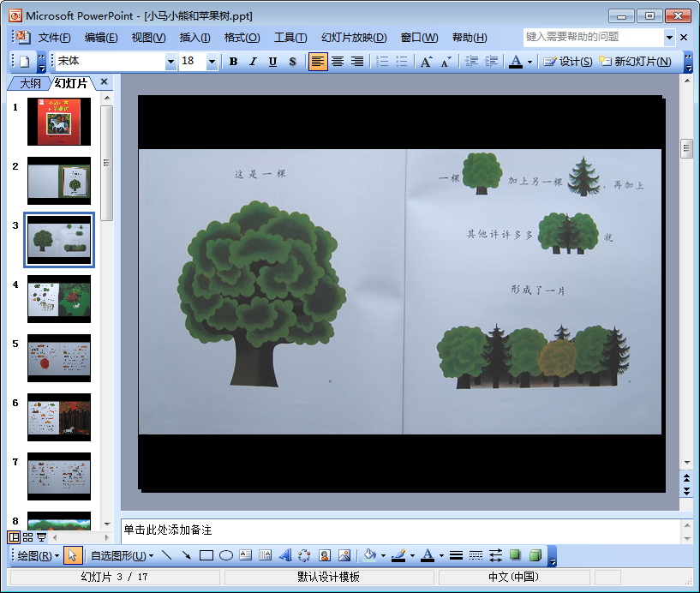Screen dimensions: 700x593
Task: Open the 插入(I) menu
Action: coord(194,38)
